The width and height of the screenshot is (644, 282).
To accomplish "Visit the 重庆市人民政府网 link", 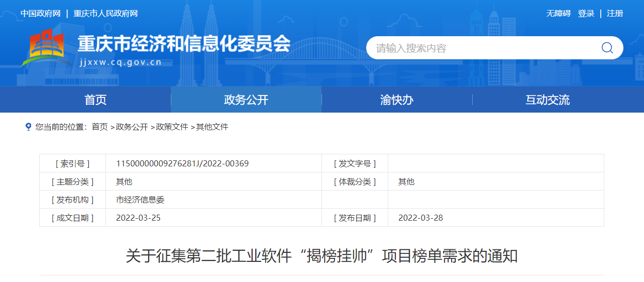I will 105,14.
